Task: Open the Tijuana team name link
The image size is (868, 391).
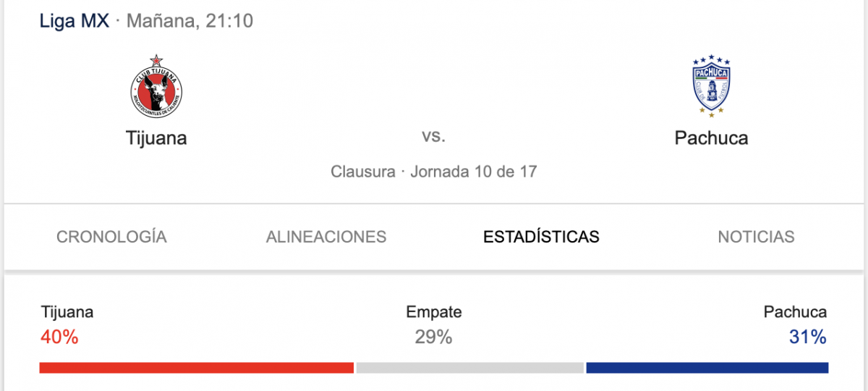Action: tap(156, 138)
